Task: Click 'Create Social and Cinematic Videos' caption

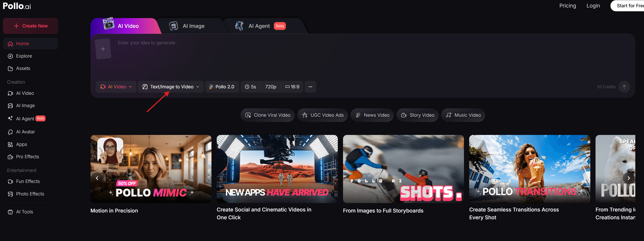Action: click(x=264, y=214)
